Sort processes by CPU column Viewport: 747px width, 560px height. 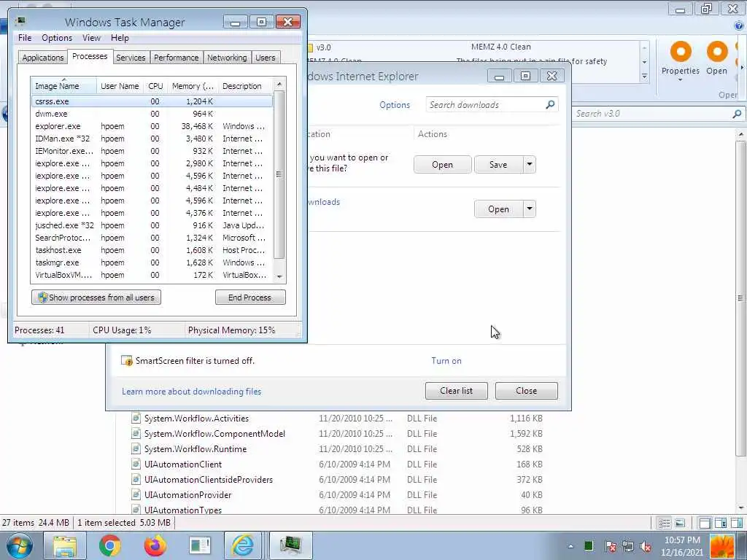coord(156,86)
